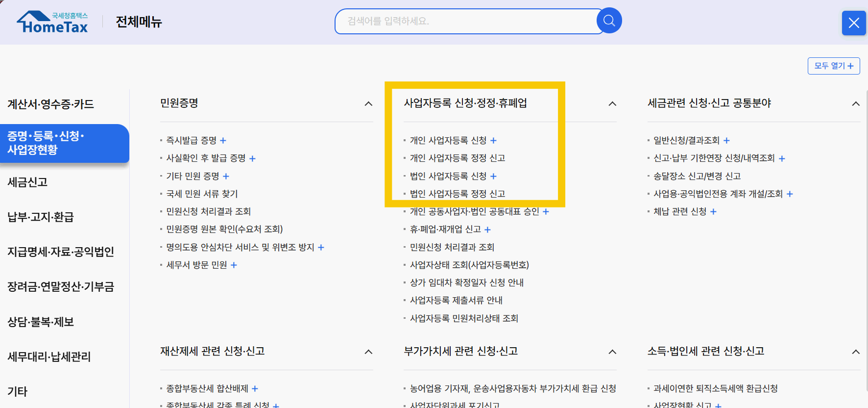The height and width of the screenshot is (408, 868).
Task: Collapse 사업자등록 신청·정정·휴폐업 section chevron
Action: [x=612, y=103]
